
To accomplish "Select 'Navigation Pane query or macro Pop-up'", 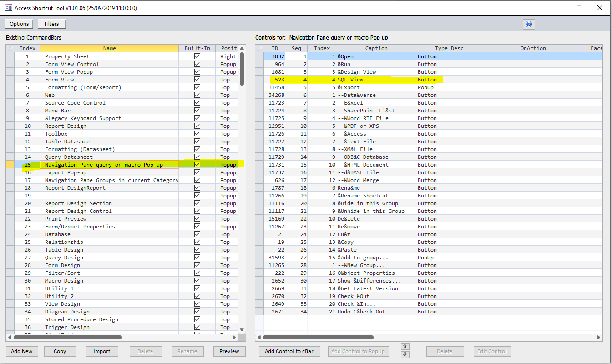I will click(104, 165).
